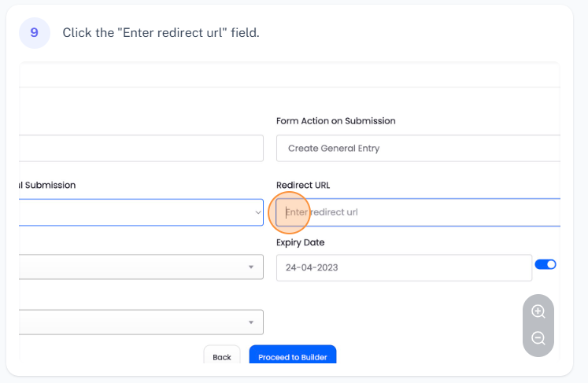Click the empty text box left of Create General Entry
The image size is (588, 383).
[x=142, y=148]
